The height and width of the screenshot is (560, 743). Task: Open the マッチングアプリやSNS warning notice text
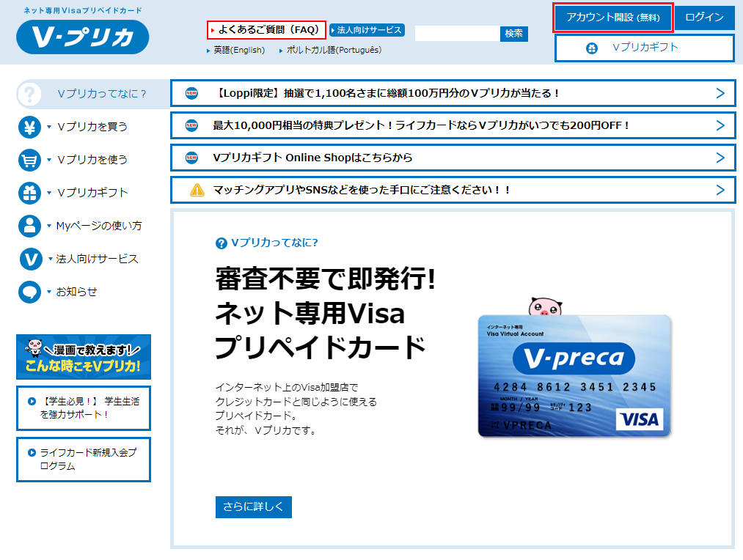[362, 190]
